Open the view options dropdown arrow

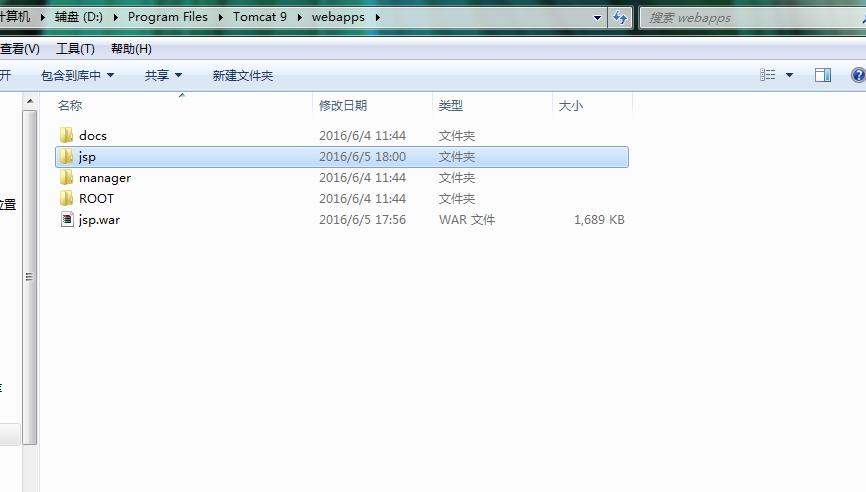click(789, 75)
